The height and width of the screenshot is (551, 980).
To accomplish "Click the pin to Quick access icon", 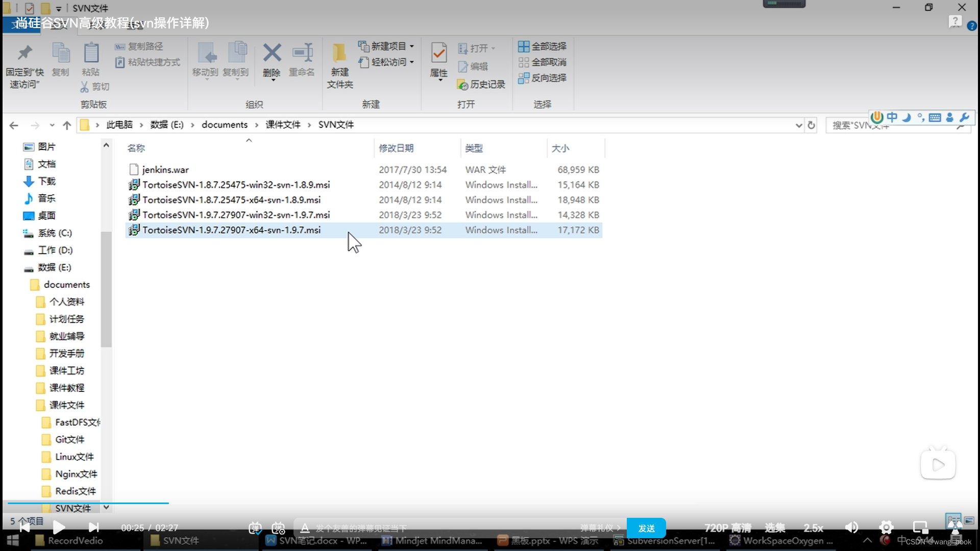I will click(24, 53).
